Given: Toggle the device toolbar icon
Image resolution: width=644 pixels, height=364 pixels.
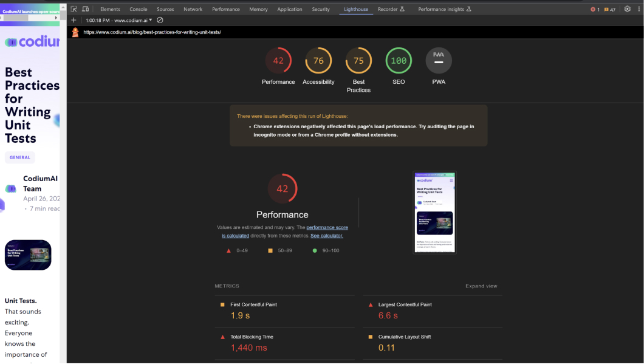Looking at the screenshot, I should [x=85, y=9].
